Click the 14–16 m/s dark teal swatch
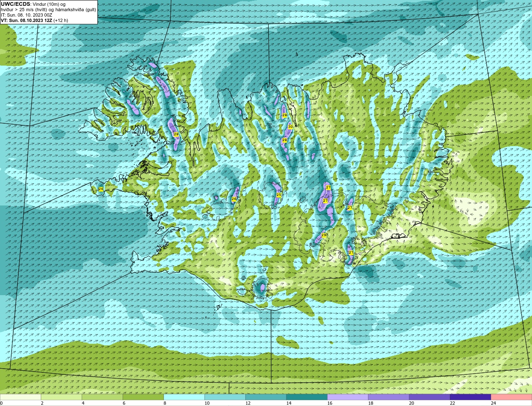The image size is (532, 406). (x=307, y=397)
